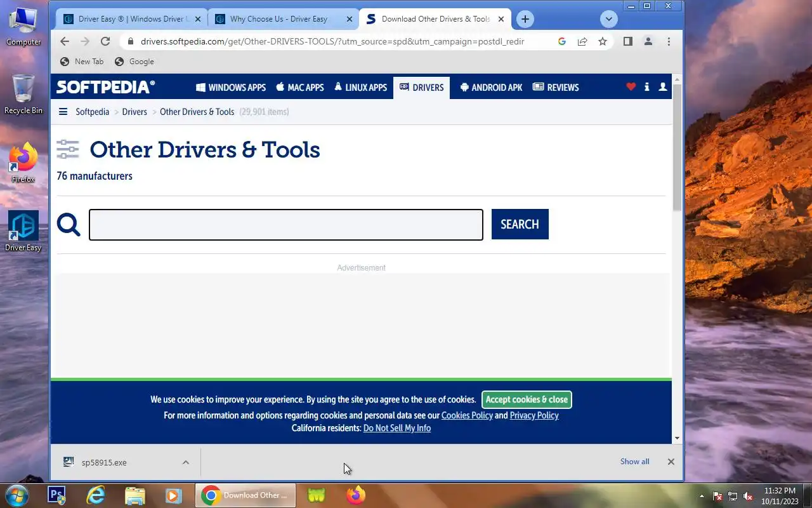Open Linux Apps menu
812x508 pixels.
click(361, 87)
